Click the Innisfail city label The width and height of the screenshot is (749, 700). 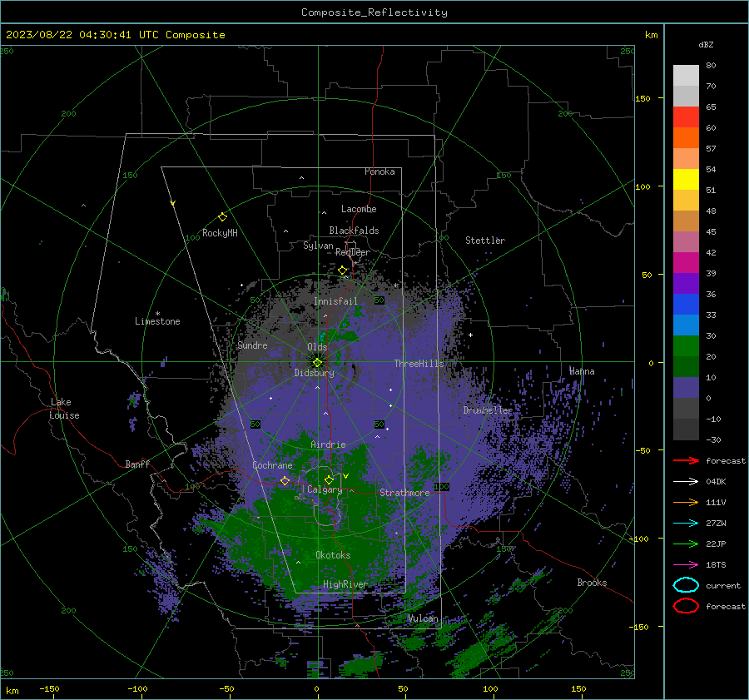click(335, 301)
